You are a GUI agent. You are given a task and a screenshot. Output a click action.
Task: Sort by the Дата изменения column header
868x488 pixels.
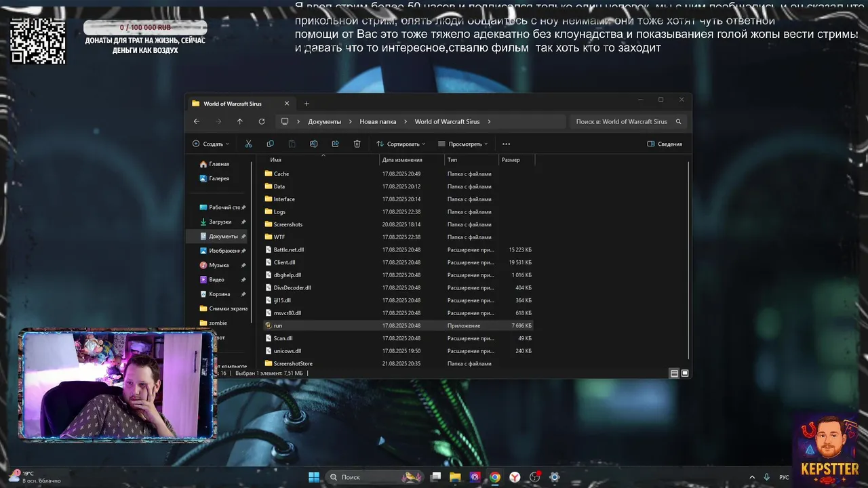pyautogui.click(x=402, y=160)
